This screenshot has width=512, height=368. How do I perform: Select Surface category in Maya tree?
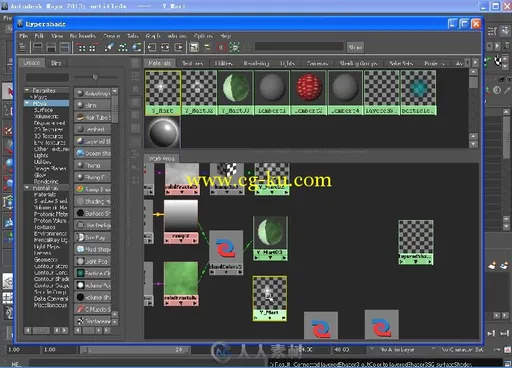pyautogui.click(x=43, y=110)
